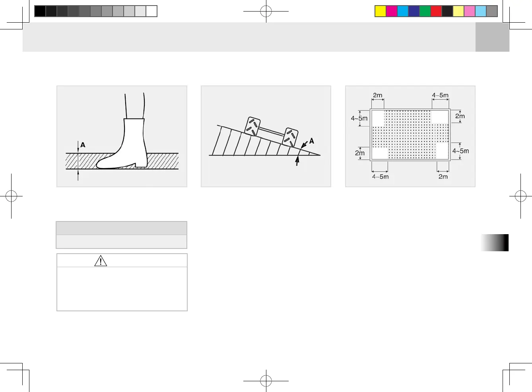Click the warning triangle caution icon
Viewport: 532px width, 392px height.
(x=101, y=261)
